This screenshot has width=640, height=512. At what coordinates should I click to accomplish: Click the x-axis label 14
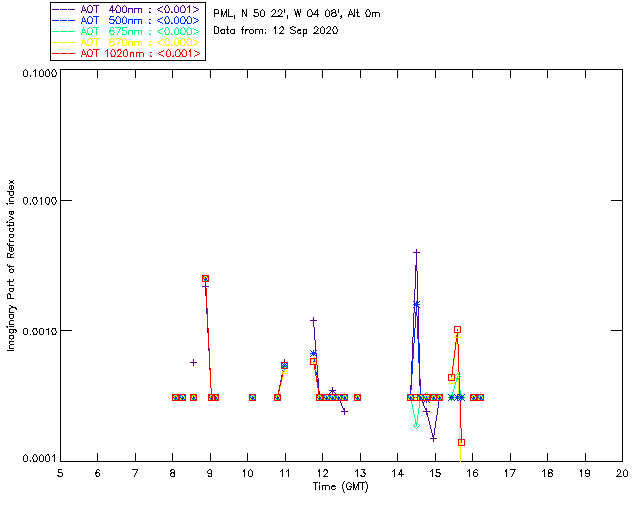(x=398, y=473)
